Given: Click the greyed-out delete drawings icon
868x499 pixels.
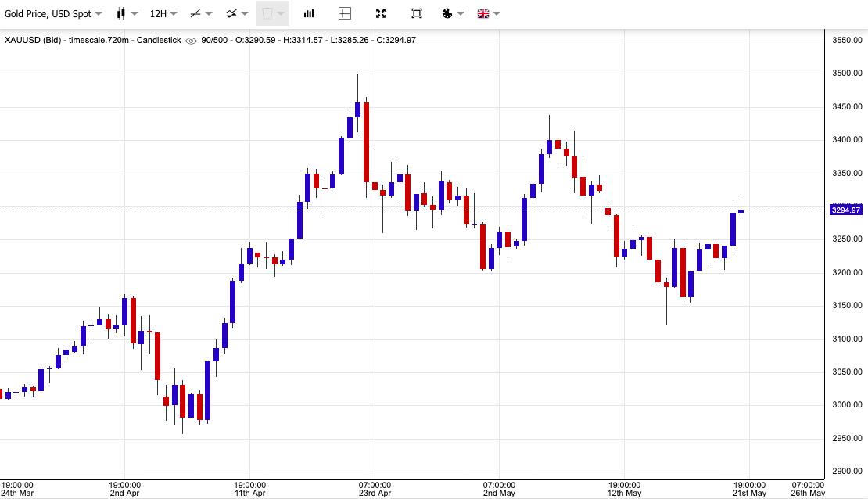Looking at the screenshot, I should (x=267, y=13).
